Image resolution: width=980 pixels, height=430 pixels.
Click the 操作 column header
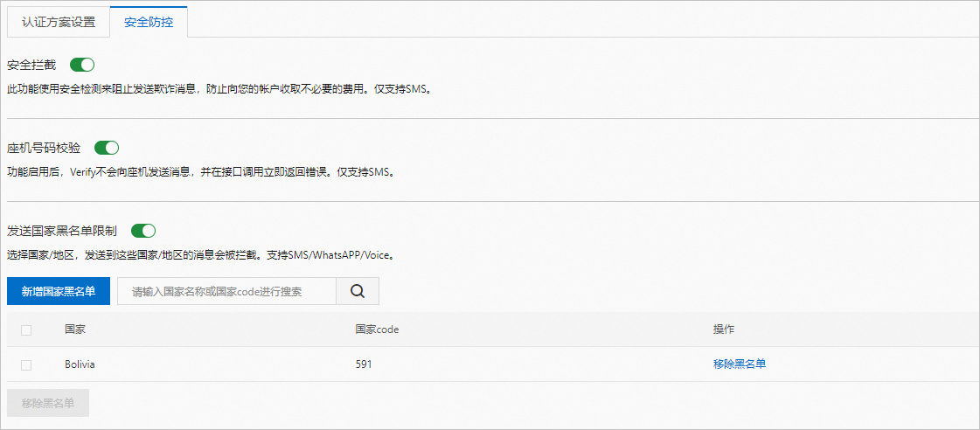pyautogui.click(x=724, y=329)
